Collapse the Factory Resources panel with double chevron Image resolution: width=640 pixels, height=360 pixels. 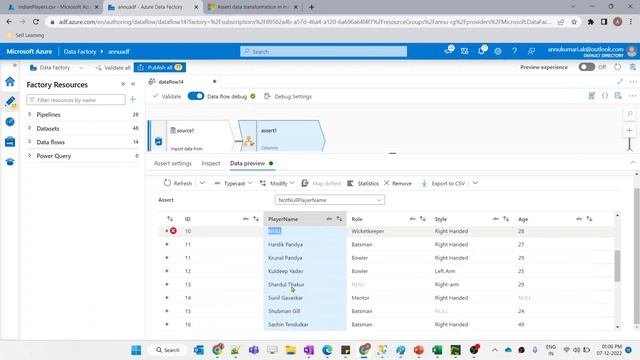click(x=133, y=84)
